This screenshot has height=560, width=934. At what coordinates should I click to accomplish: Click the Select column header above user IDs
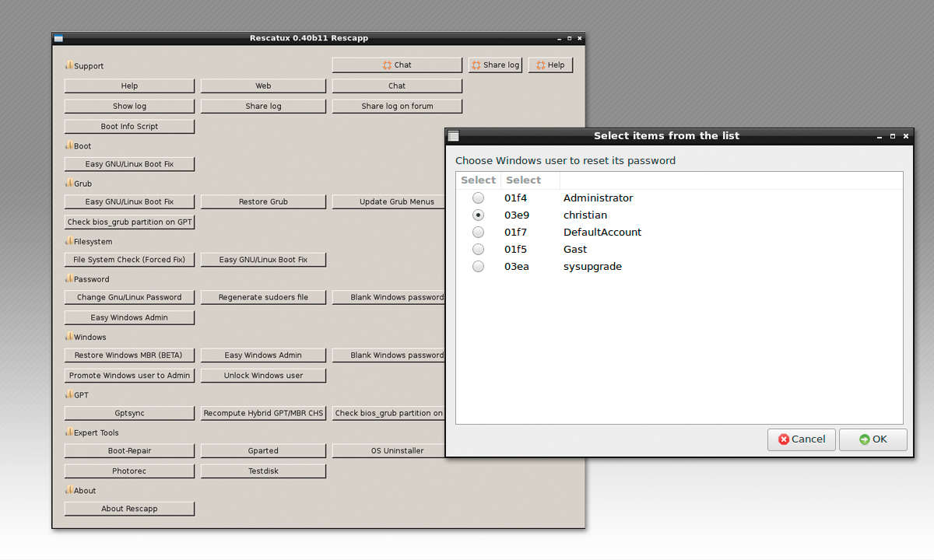point(530,180)
